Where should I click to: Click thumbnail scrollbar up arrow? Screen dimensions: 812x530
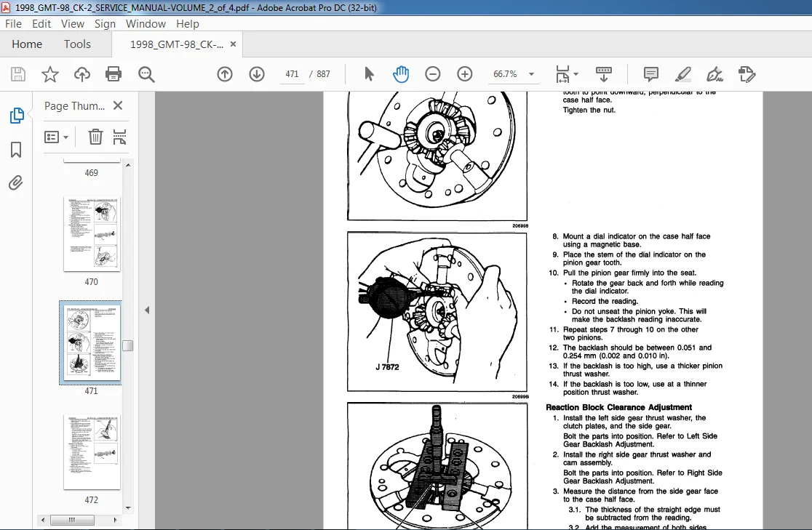pos(128,165)
